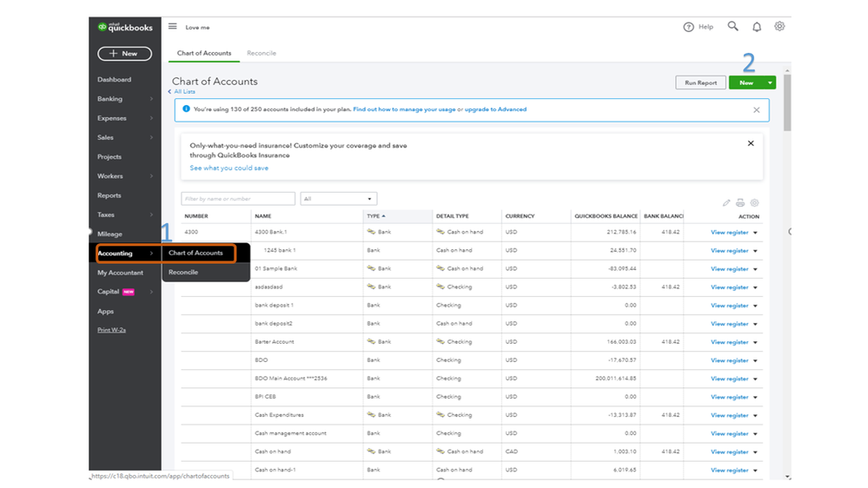The height and width of the screenshot is (488, 868).
Task: Click the Help question mark icon
Action: coord(689,27)
